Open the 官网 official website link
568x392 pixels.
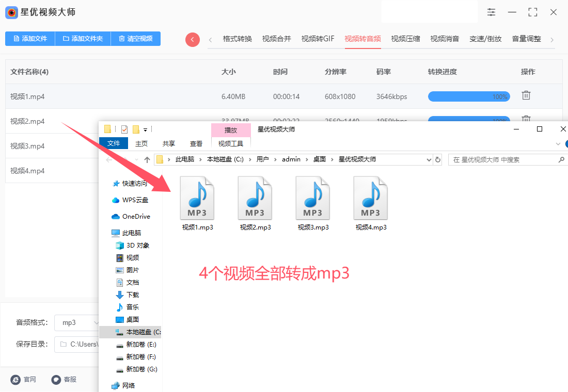(24, 379)
